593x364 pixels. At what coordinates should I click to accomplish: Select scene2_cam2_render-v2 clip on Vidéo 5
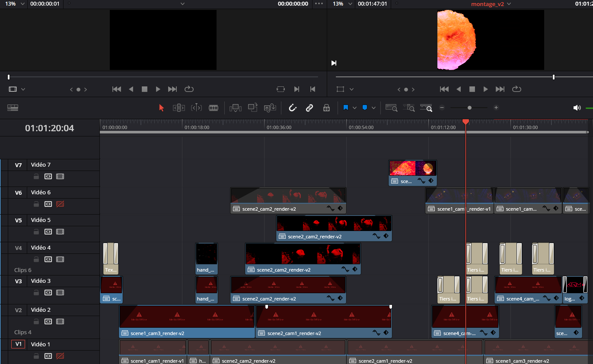[x=334, y=228]
